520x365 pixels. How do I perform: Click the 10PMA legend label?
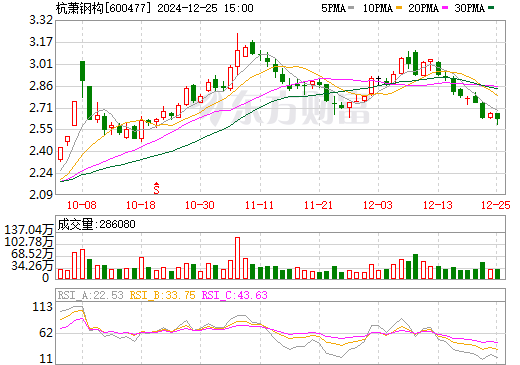[x=377, y=8]
